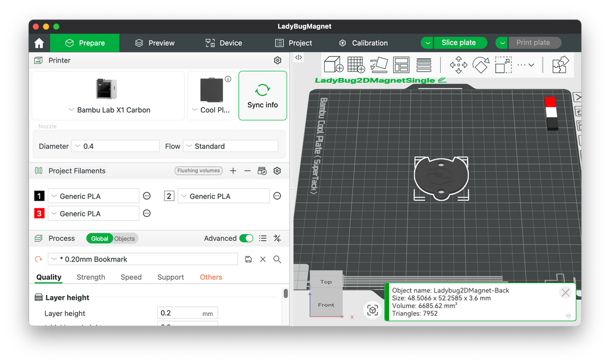
Task: Toggle the Advanced mode switch
Action: pyautogui.click(x=246, y=238)
